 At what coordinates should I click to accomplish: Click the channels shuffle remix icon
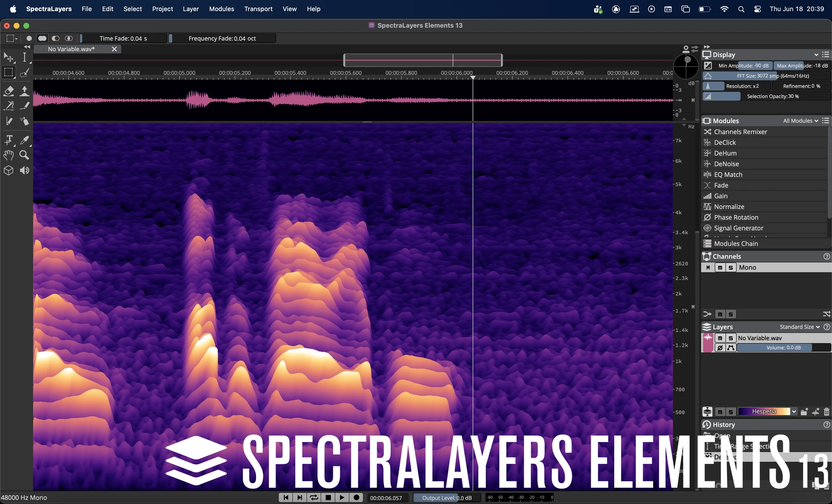pos(826,314)
